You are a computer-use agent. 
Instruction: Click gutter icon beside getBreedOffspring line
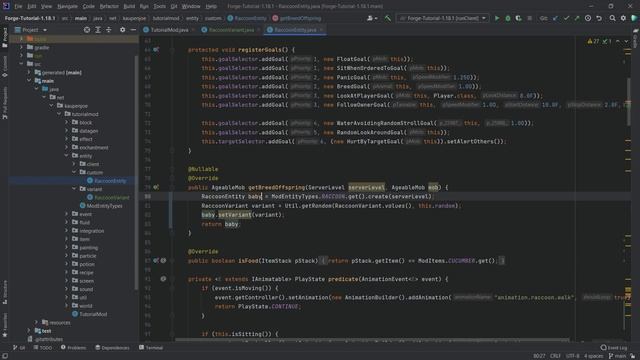(x=156, y=187)
